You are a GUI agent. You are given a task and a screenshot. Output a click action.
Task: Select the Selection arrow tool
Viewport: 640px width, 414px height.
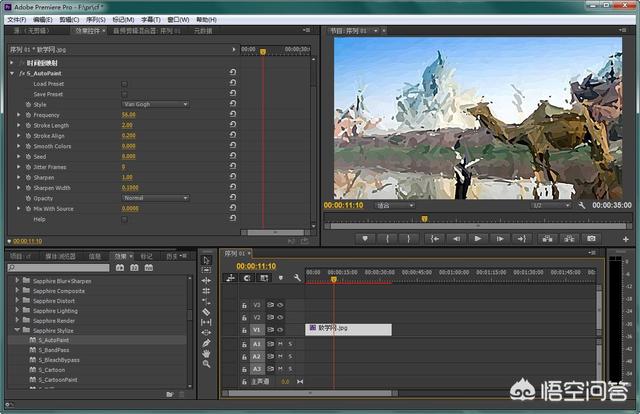tap(207, 260)
